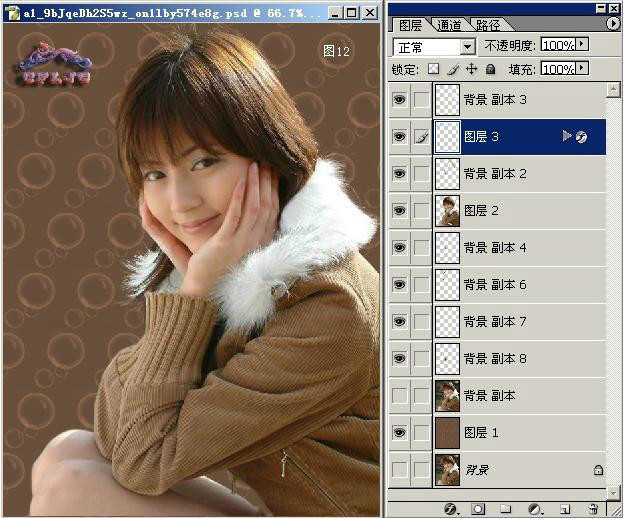Screen dimensions: 623x518
Task: Switch to the 路径 tab
Action: (489, 25)
